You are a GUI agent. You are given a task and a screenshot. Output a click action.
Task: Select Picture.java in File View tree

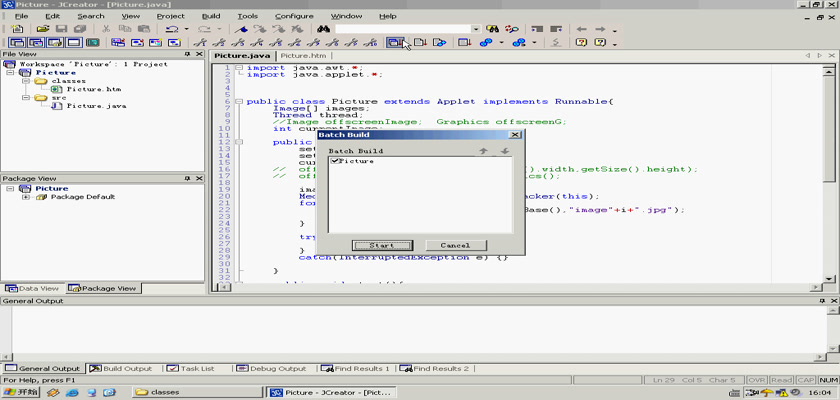(96, 106)
